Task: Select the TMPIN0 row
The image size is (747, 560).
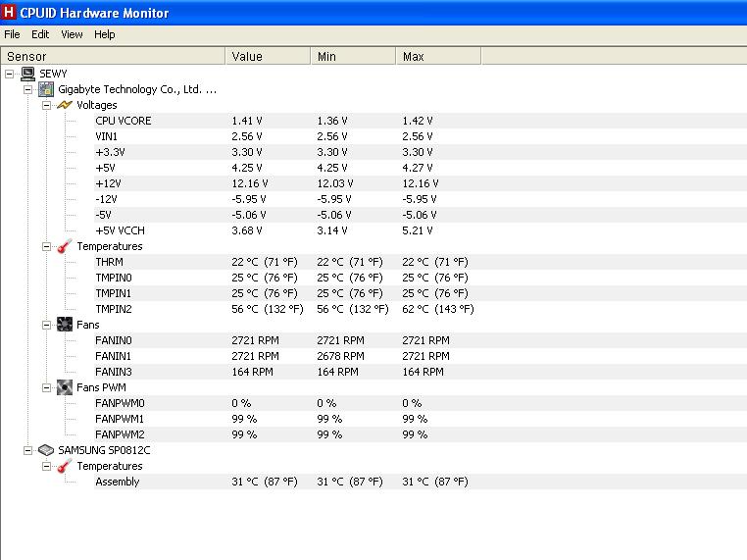Action: click(x=421, y=278)
